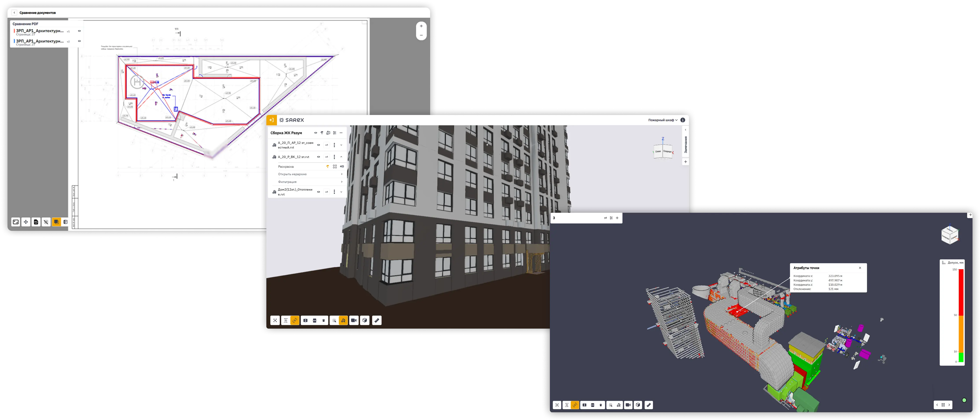Open the Пожарный шкаф dropdown

point(663,120)
